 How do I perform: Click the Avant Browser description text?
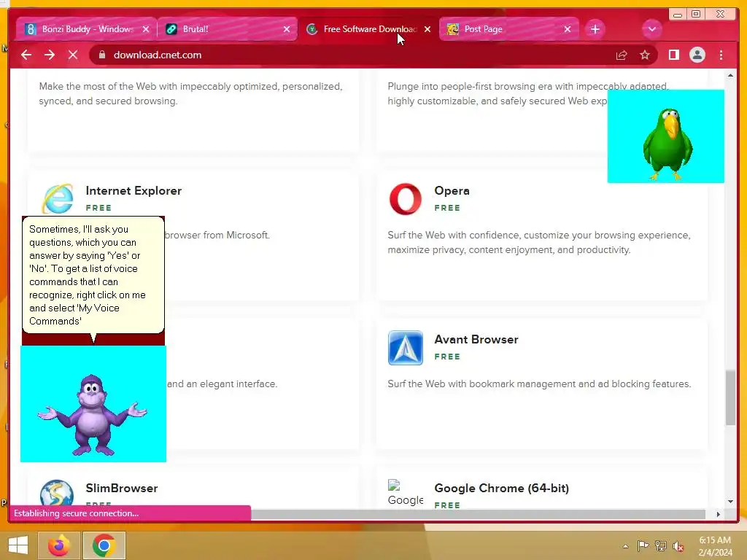coord(539,384)
